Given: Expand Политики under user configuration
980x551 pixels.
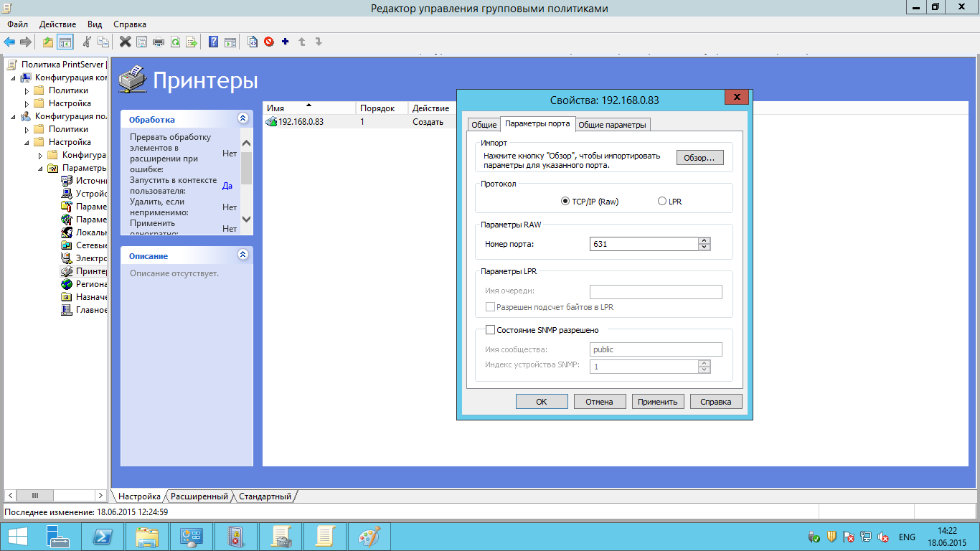Looking at the screenshot, I should pos(27,129).
